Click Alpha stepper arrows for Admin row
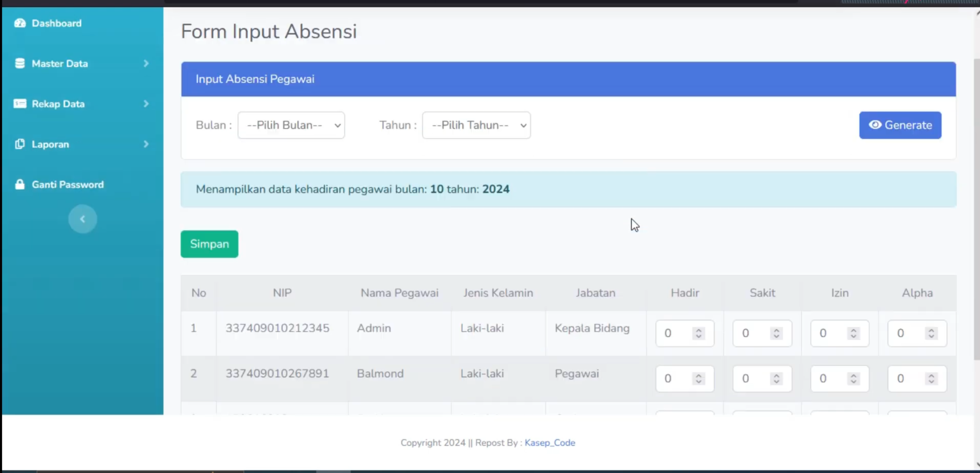The height and width of the screenshot is (473, 980). (x=931, y=333)
